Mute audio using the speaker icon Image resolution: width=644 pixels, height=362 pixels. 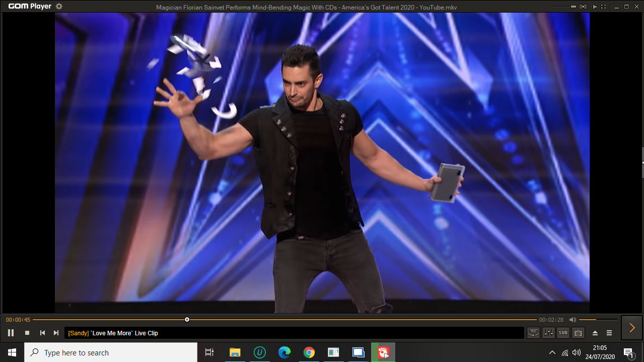coord(573,320)
